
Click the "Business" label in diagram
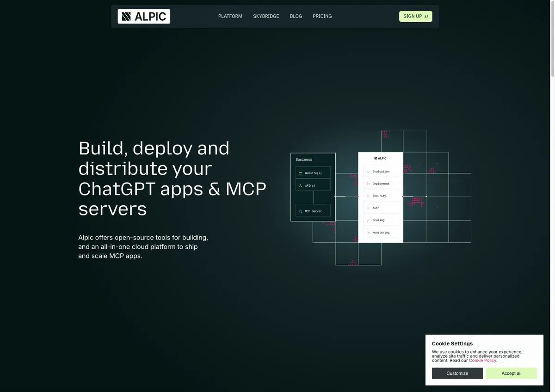click(304, 159)
